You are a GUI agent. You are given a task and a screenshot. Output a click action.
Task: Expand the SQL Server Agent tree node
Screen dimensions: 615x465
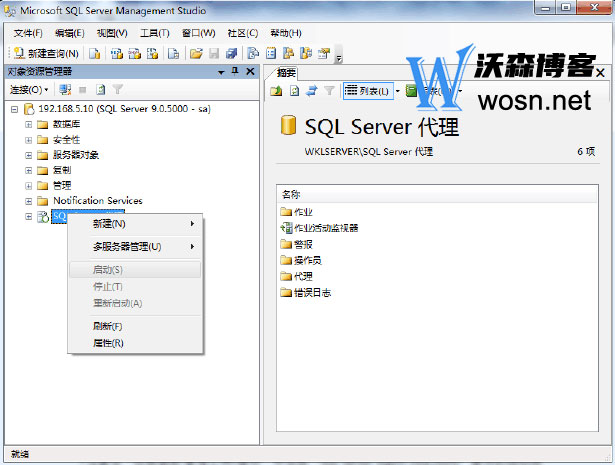click(29, 216)
